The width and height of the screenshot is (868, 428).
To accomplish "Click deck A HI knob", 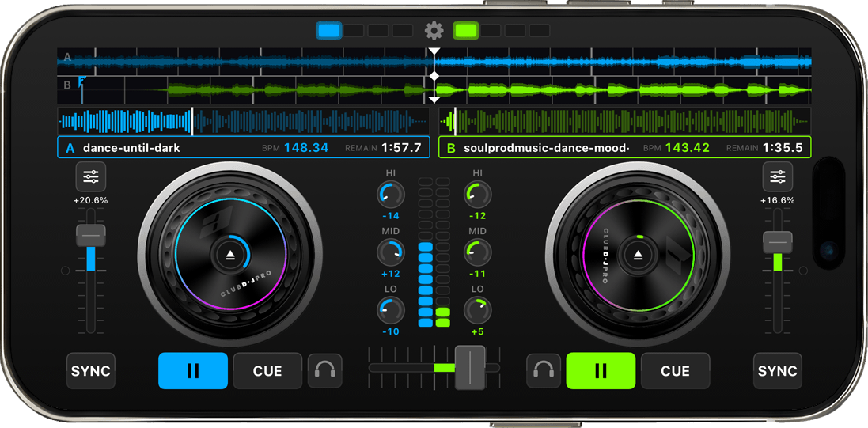I will (x=391, y=195).
